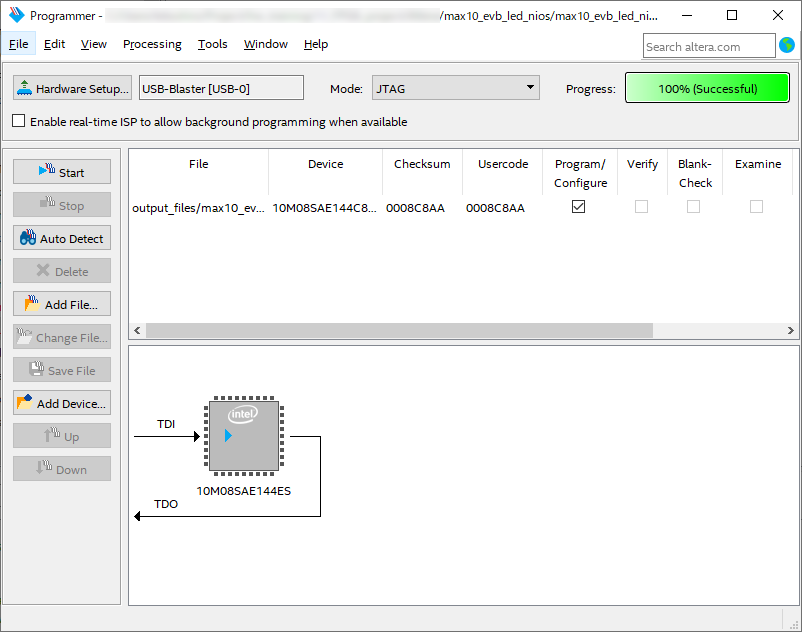Open the Processing menu
The image size is (802, 632).
pyautogui.click(x=152, y=44)
